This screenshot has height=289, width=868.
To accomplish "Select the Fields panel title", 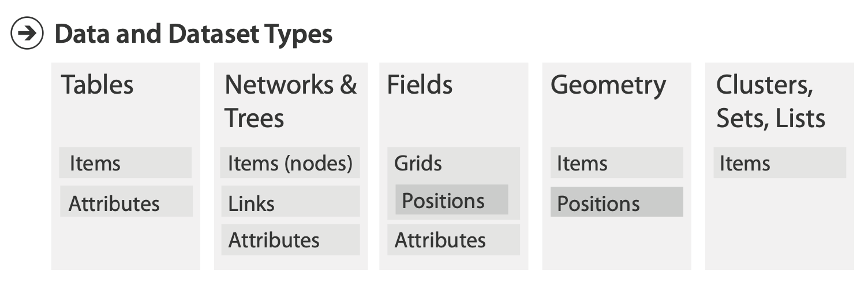I will 420,85.
